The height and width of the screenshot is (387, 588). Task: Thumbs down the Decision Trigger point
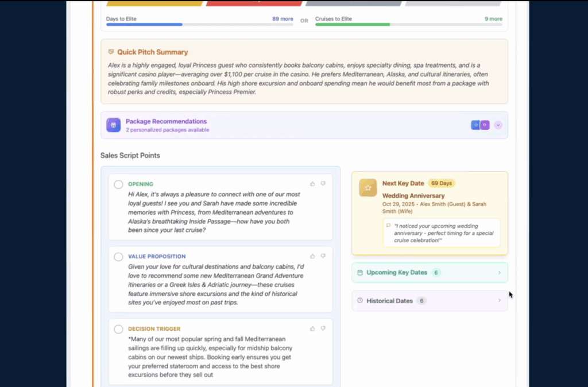(323, 328)
